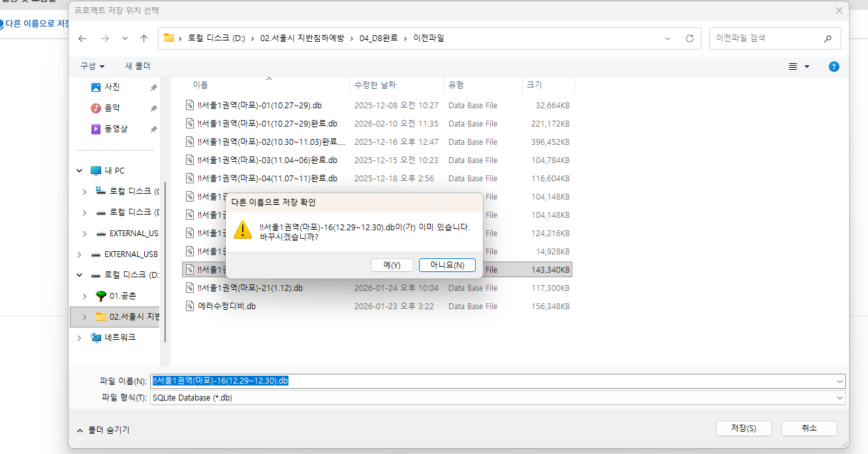Click 예(Y) to confirm overwrite

click(392, 265)
